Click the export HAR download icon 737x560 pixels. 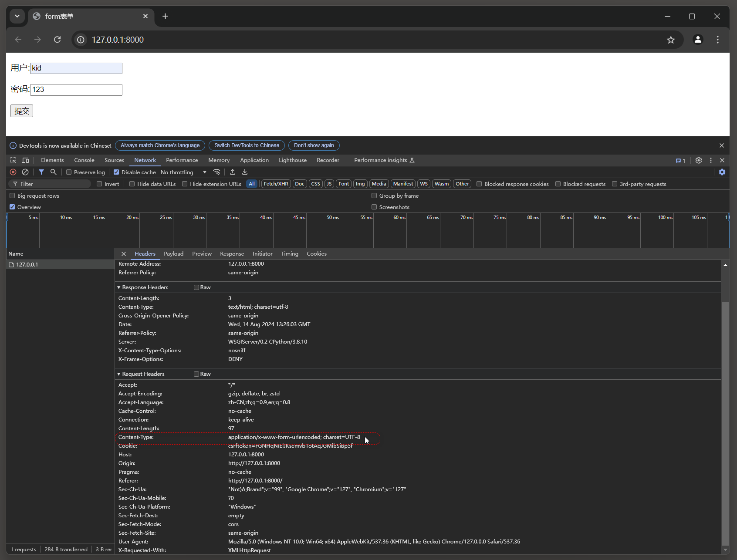point(245,172)
